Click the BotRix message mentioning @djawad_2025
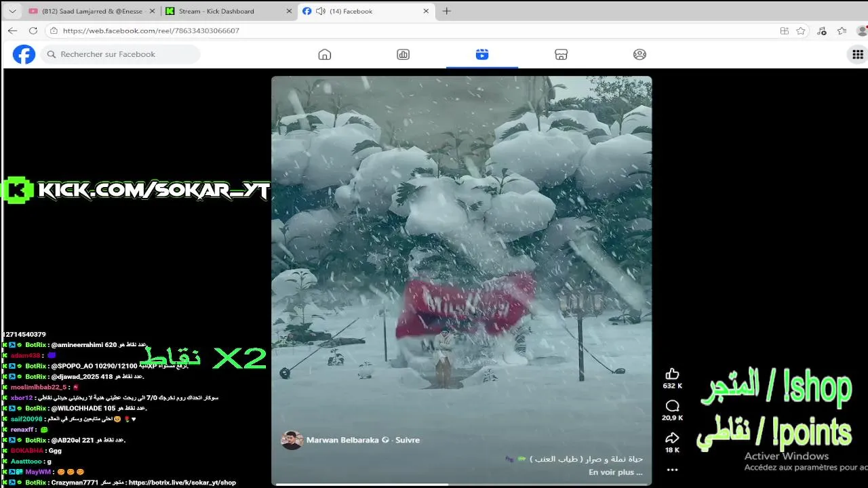The width and height of the screenshot is (868, 488). tap(73, 377)
